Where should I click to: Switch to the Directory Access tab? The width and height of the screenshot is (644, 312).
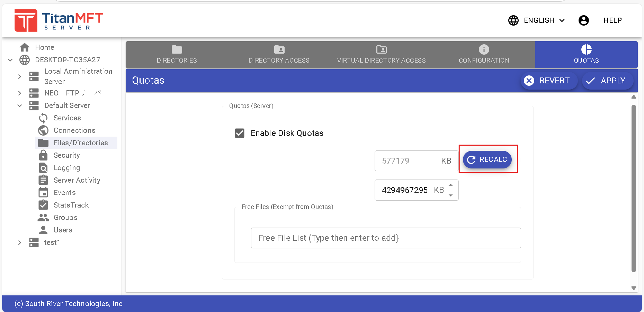point(279,55)
